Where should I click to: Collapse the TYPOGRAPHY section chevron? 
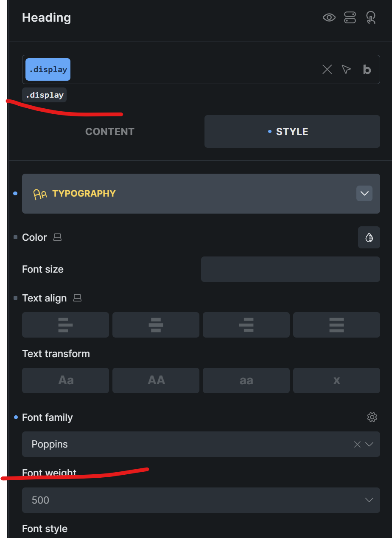pos(364,194)
